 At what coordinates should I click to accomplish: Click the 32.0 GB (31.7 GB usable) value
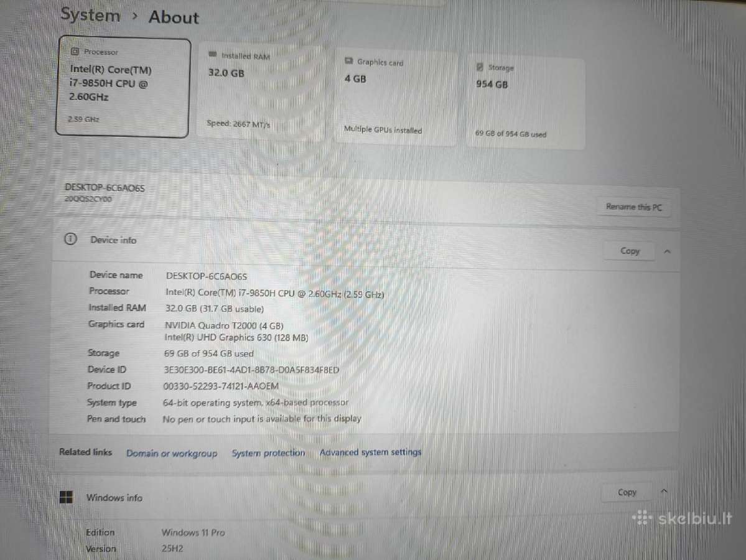pos(215,309)
